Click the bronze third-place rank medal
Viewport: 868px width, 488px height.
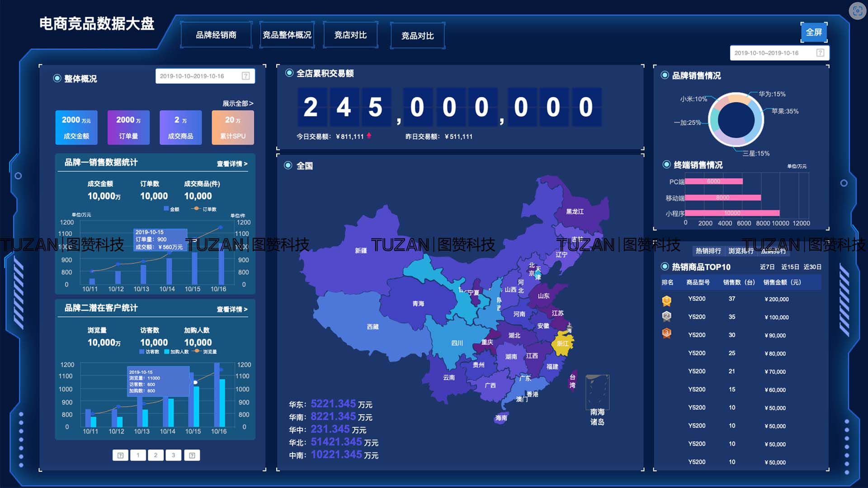pos(666,333)
